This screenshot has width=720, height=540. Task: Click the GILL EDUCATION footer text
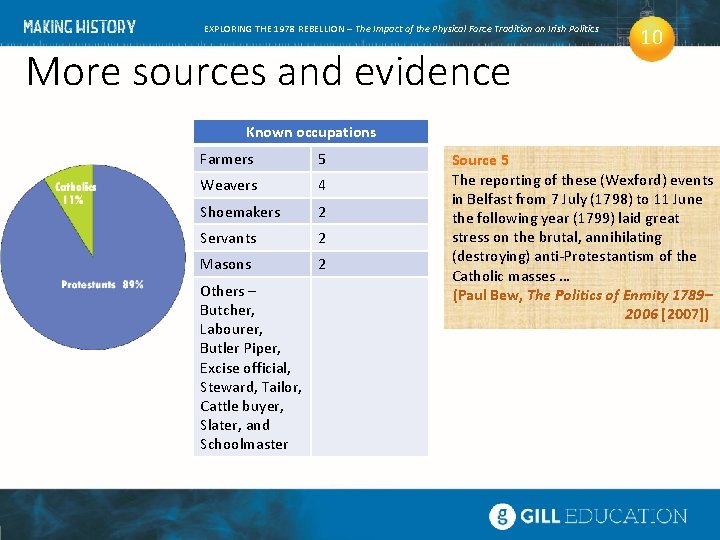[x=603, y=516]
